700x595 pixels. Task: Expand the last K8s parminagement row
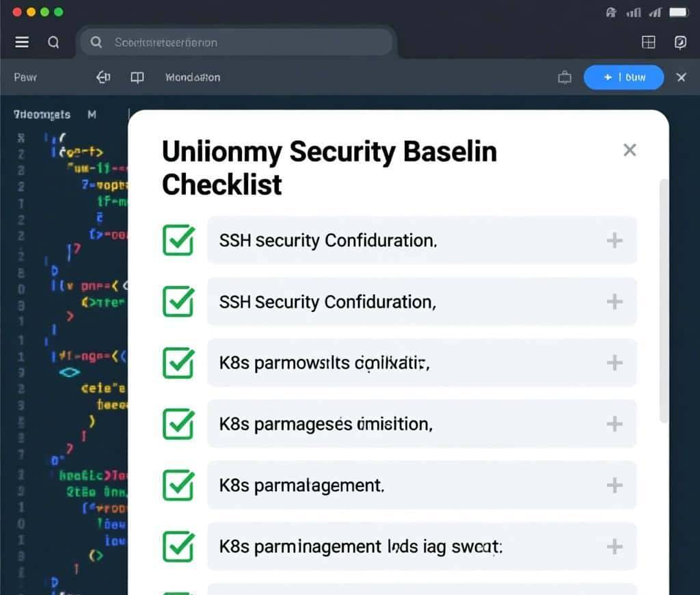pos(615,546)
